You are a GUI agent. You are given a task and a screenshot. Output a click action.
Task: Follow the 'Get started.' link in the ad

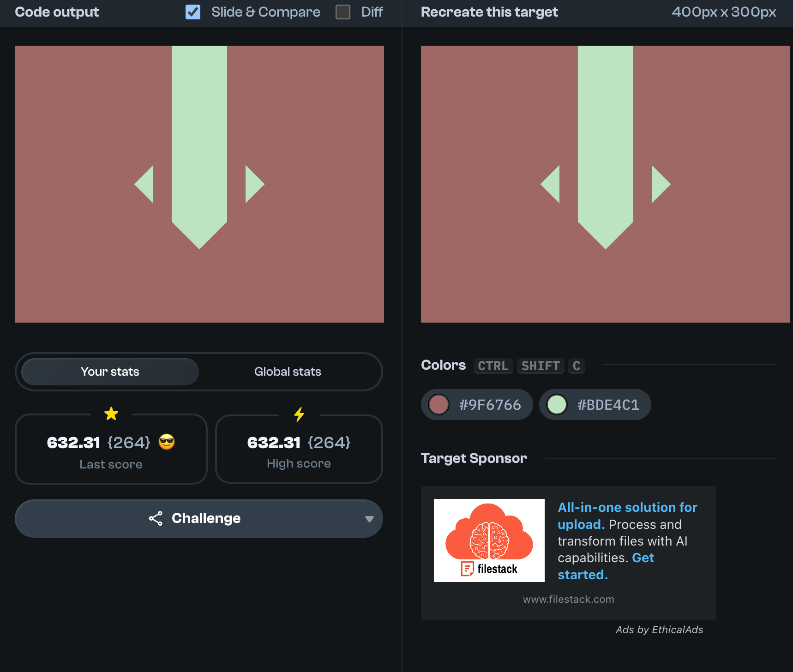(x=642, y=558)
